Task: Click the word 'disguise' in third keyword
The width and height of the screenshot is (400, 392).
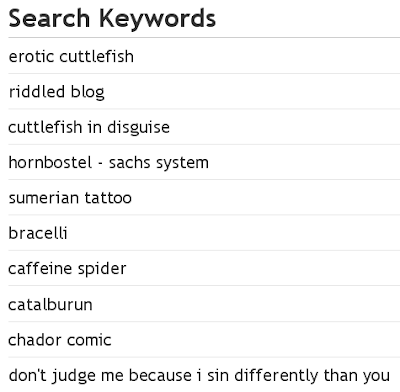Action: 138,128
